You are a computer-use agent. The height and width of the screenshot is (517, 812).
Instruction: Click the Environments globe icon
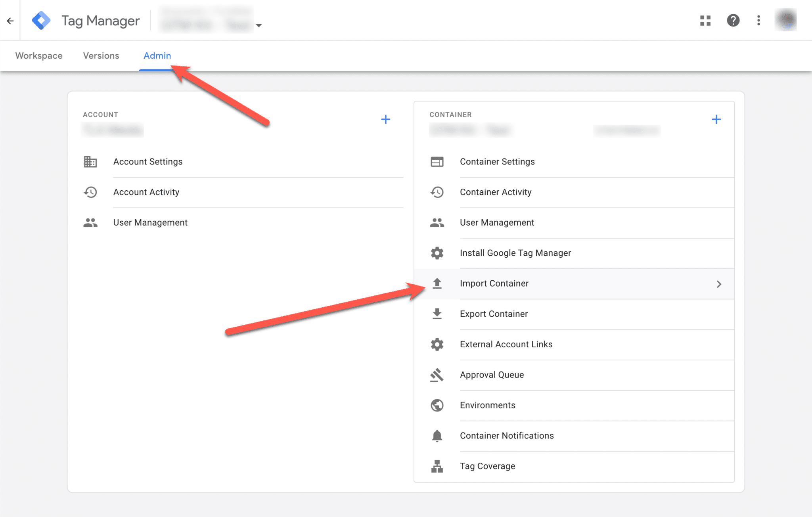coord(437,405)
